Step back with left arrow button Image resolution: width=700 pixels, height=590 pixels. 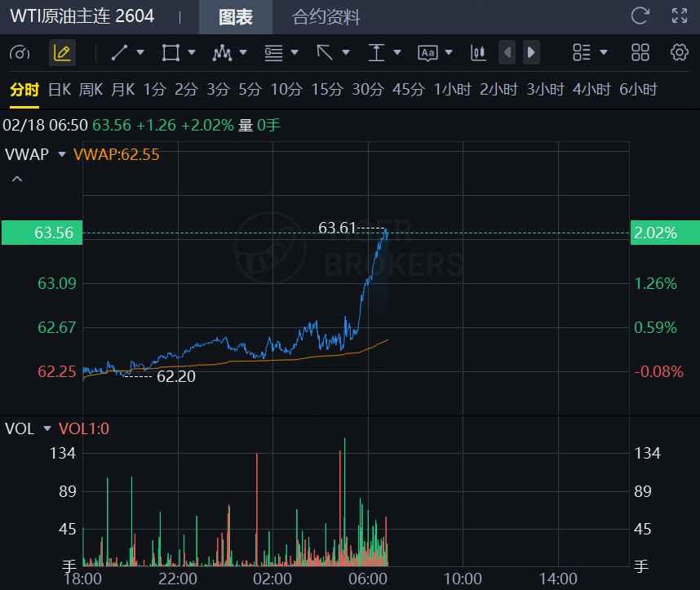(x=507, y=53)
